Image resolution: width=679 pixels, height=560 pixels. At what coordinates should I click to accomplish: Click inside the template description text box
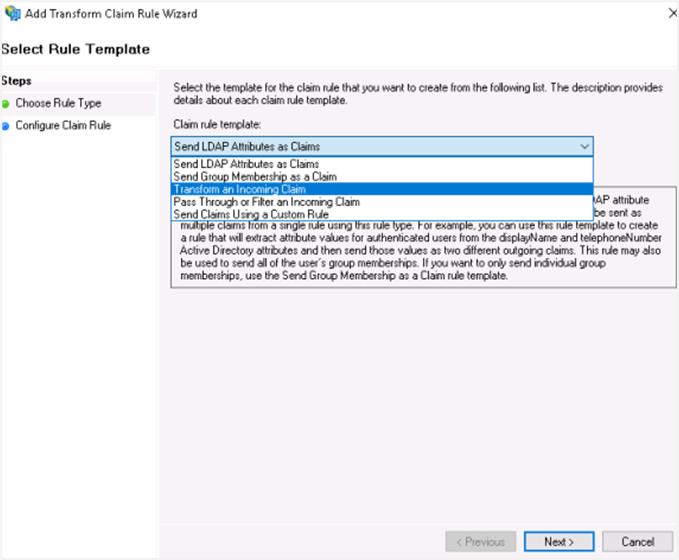point(420,260)
